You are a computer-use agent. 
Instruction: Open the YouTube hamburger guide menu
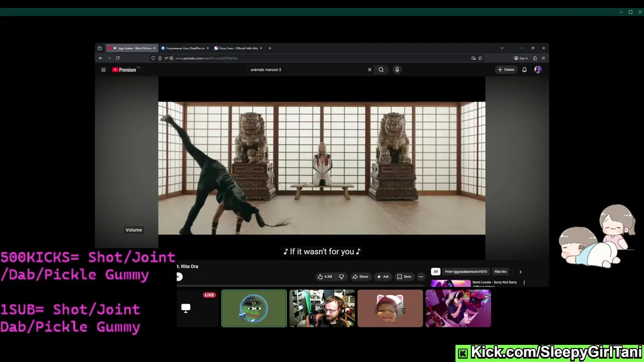tap(103, 70)
